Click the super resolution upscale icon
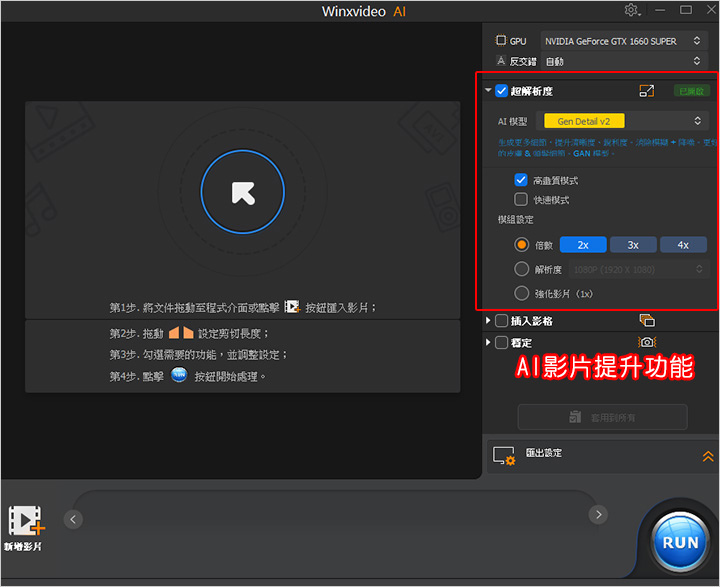The image size is (720, 587). 647,91
